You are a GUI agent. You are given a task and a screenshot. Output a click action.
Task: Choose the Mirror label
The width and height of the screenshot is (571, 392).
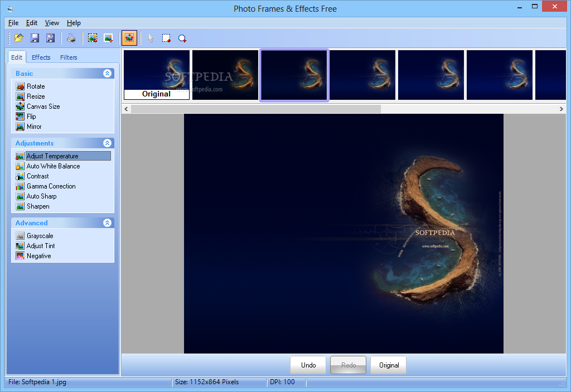coord(34,127)
